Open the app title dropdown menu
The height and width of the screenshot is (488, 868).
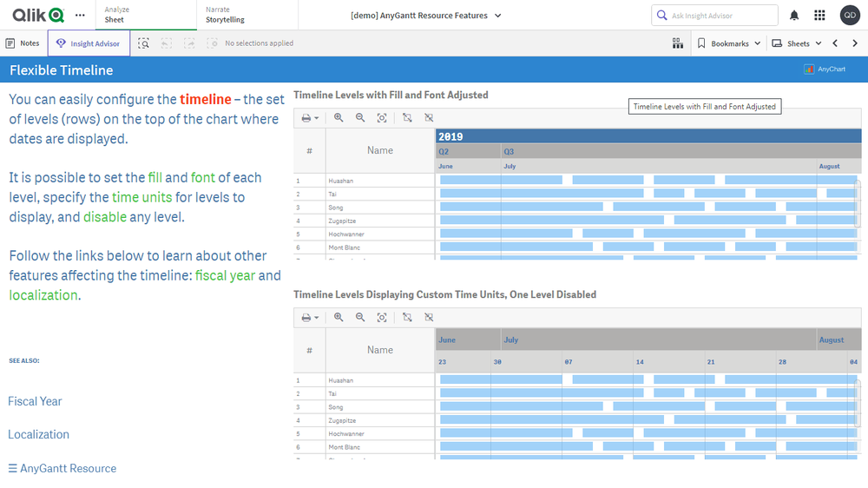(425, 16)
